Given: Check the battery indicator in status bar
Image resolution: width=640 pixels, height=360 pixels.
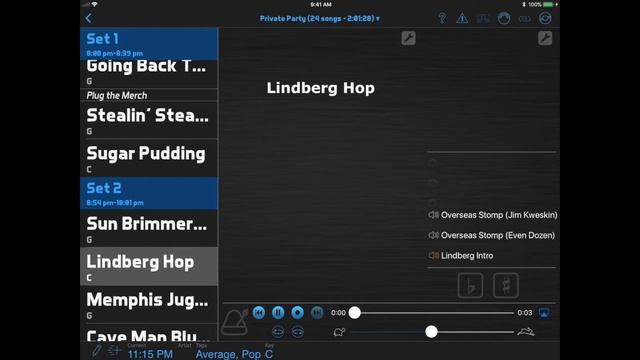Looking at the screenshot, I should pyautogui.click(x=548, y=4).
